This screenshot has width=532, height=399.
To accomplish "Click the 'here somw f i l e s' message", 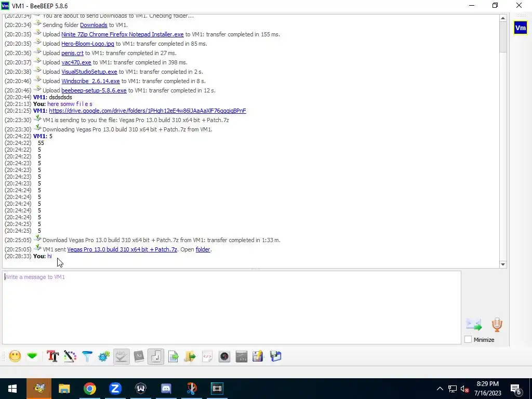I will [70, 104].
